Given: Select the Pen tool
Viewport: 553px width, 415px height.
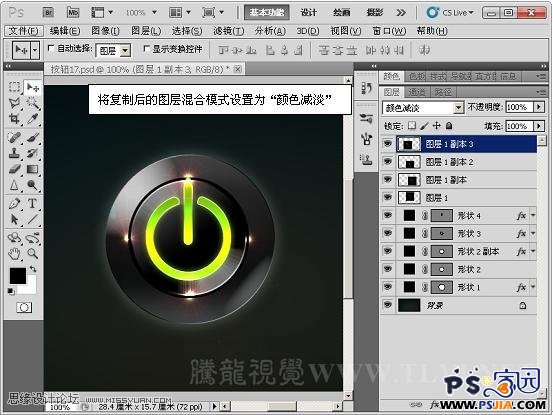Looking at the screenshot, I should point(14,203).
